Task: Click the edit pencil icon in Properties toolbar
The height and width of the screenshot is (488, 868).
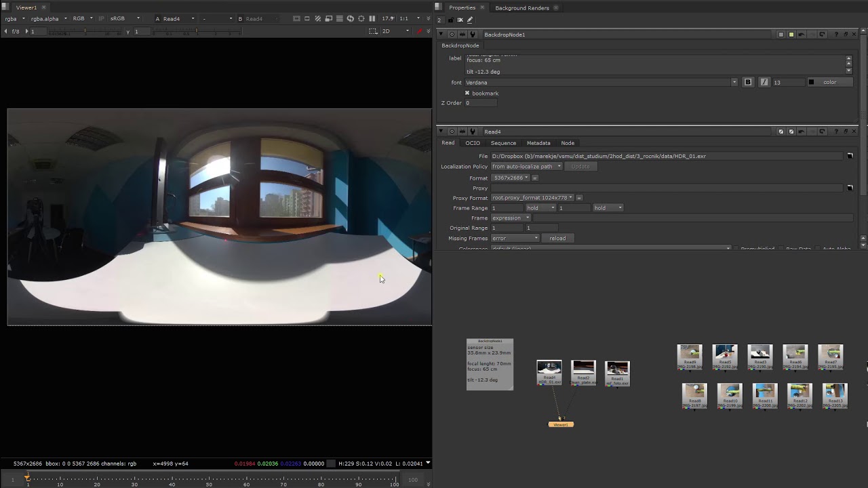Action: click(470, 20)
